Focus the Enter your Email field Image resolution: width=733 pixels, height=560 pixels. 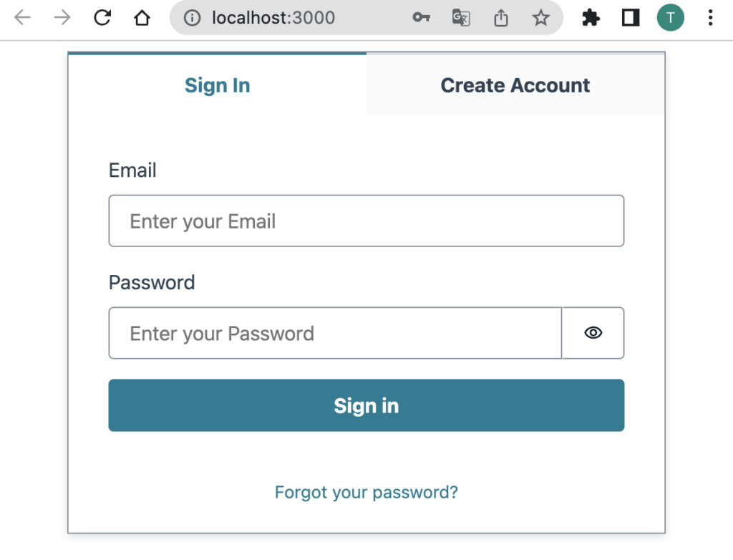coord(366,221)
